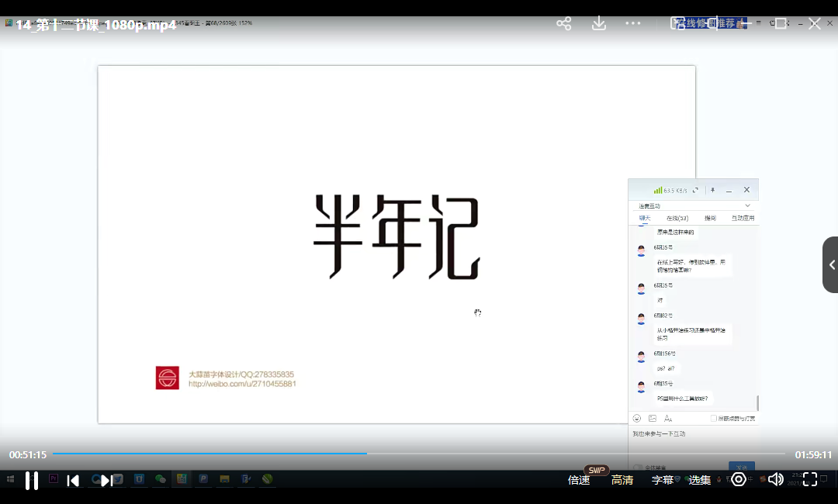Send the chat message with 发送 button
Image resolution: width=838 pixels, height=504 pixels.
click(742, 467)
